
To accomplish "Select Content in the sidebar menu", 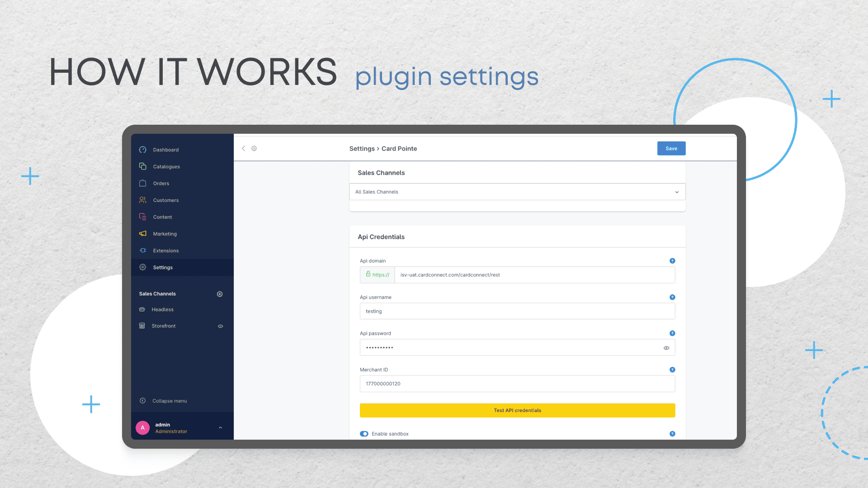I will [162, 216].
